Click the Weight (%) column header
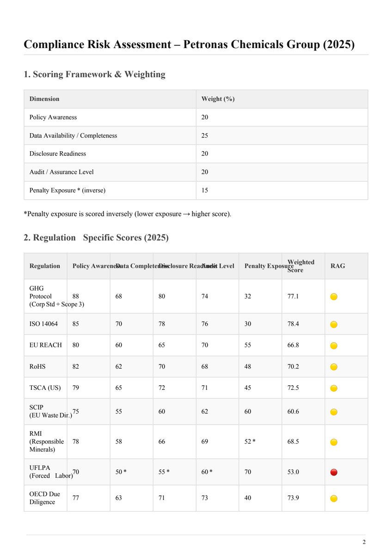This screenshot has height=555, width=392. tap(218, 99)
